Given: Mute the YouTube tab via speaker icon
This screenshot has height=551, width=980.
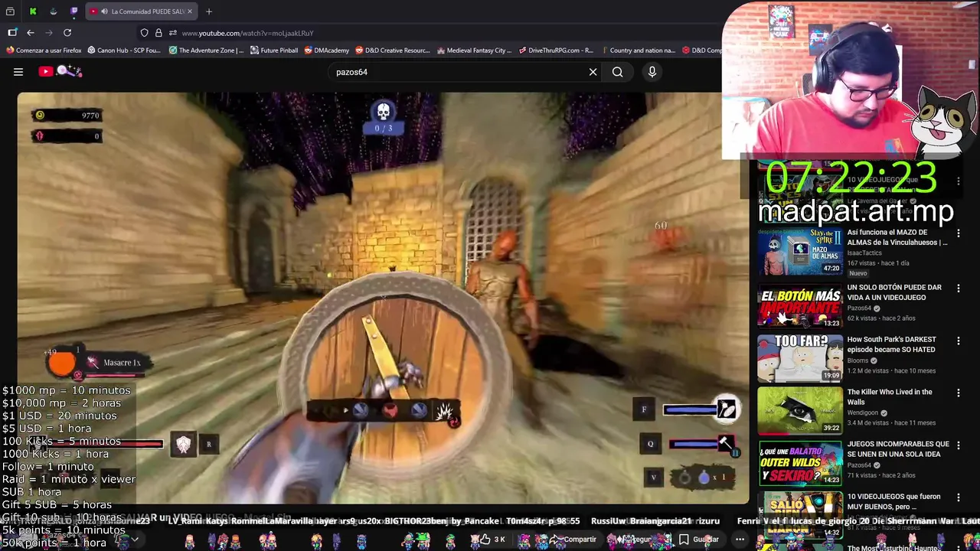Looking at the screenshot, I should click(x=104, y=11).
